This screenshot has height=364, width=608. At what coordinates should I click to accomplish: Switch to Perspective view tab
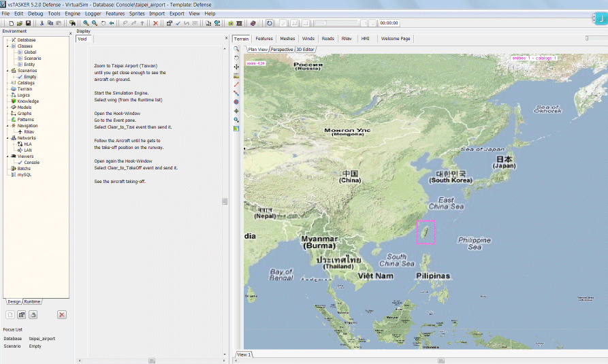point(282,50)
